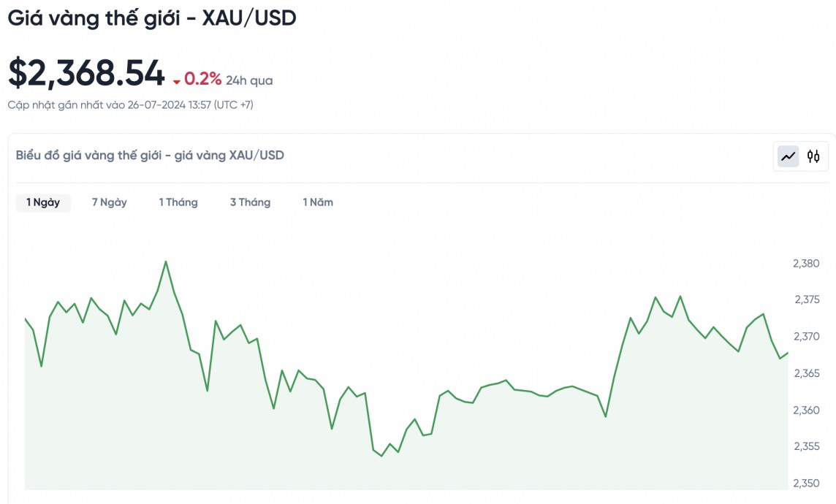Click the 2,350 y-axis label

tap(806, 483)
